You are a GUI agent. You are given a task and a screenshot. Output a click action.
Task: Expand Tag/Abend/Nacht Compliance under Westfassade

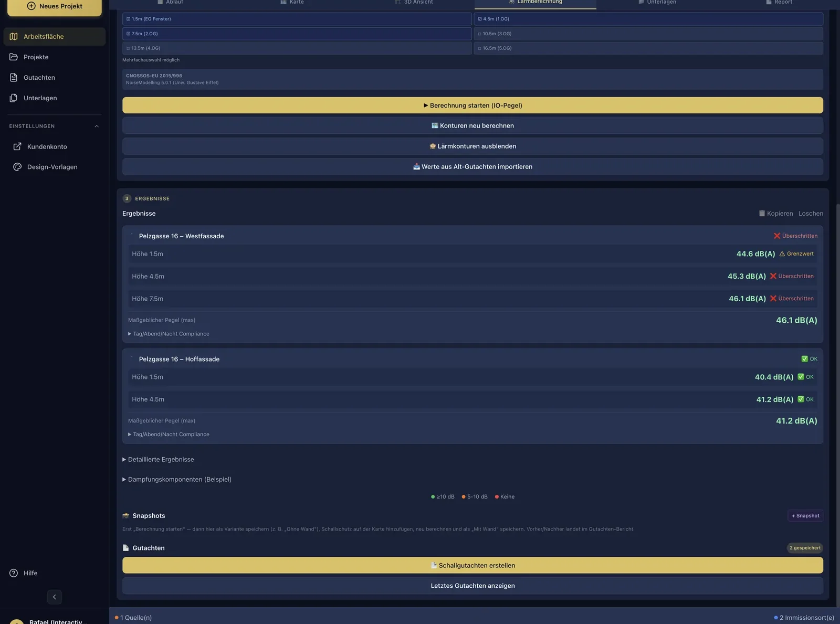click(x=169, y=334)
